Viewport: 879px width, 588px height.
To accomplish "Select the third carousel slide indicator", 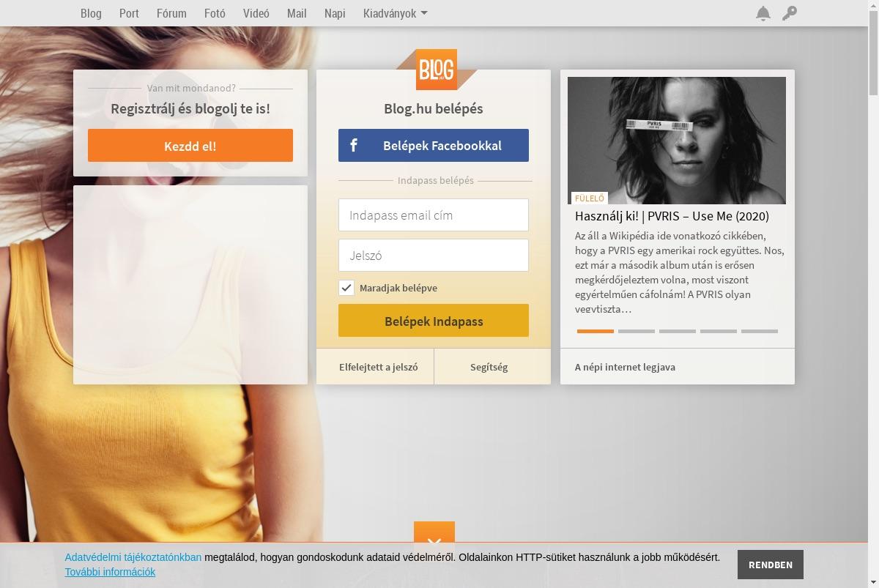I will 678,331.
